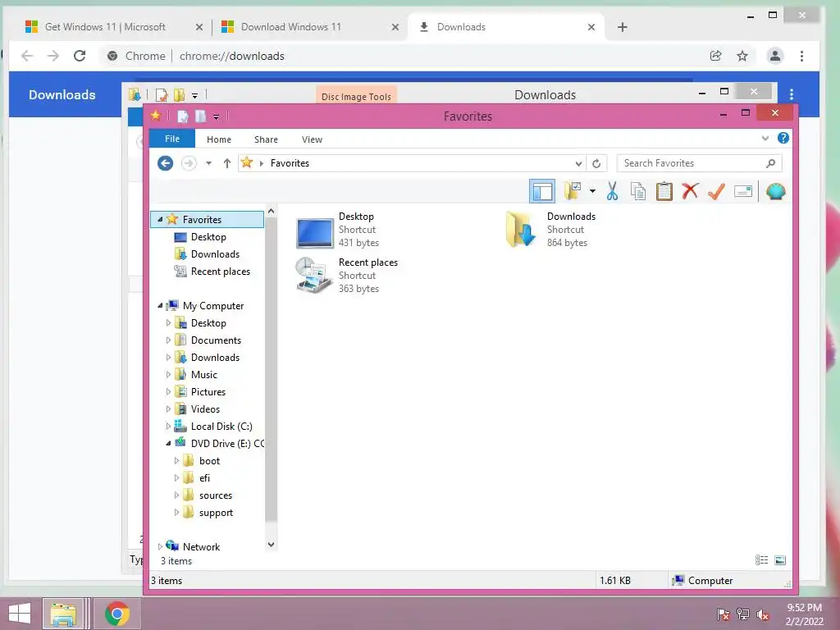Expand the ribbon with chevron
The height and width of the screenshot is (630, 840).
pyautogui.click(x=765, y=138)
